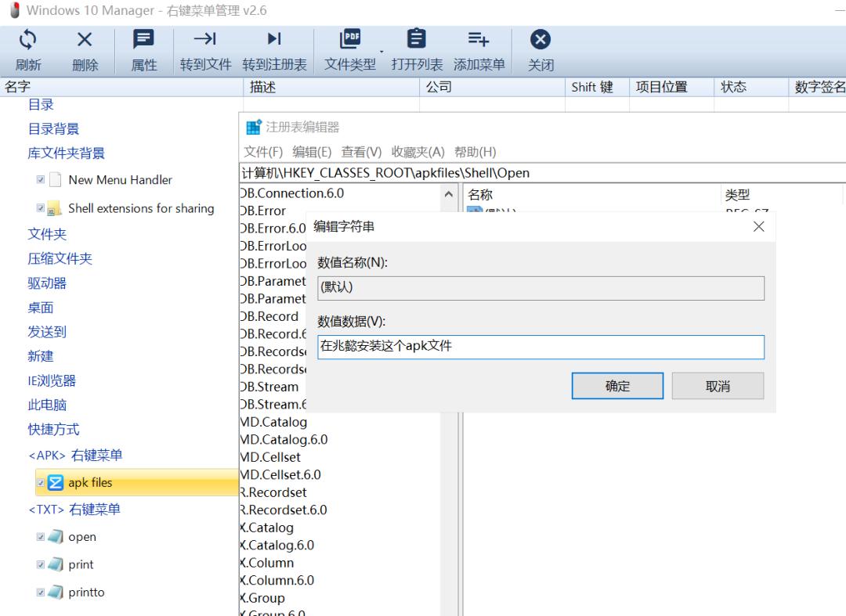
Task: Click the Close (关闭) toolbar icon
Action: [x=540, y=39]
